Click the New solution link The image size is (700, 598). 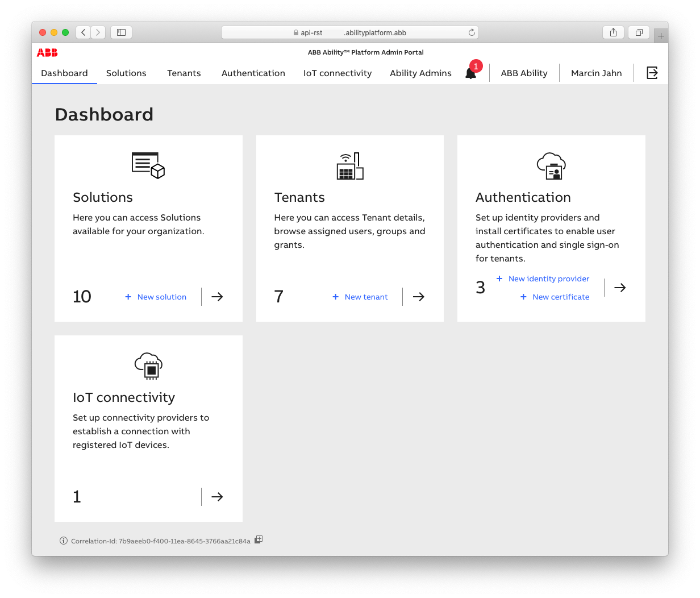156,297
